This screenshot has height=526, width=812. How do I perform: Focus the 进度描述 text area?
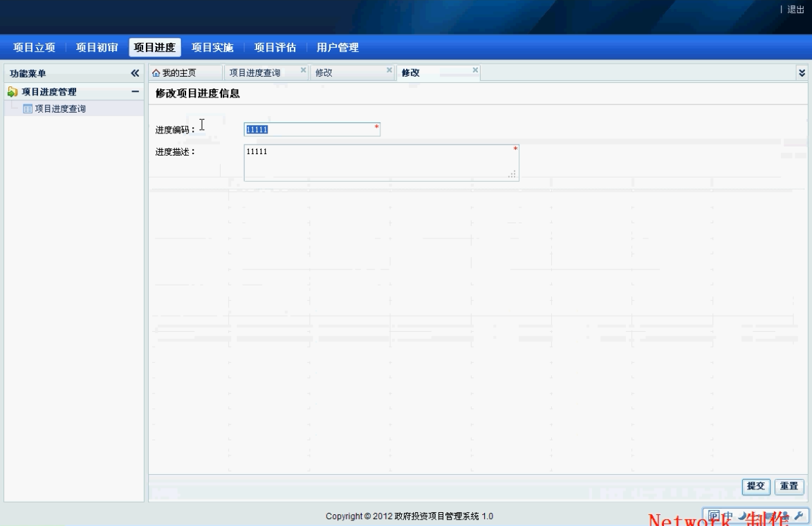(x=382, y=163)
